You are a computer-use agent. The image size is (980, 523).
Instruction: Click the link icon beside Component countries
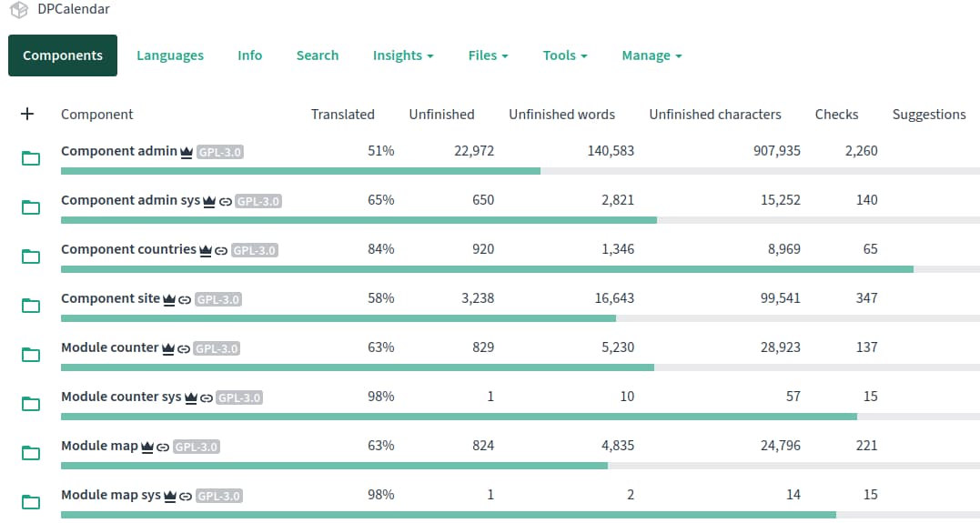coord(220,250)
